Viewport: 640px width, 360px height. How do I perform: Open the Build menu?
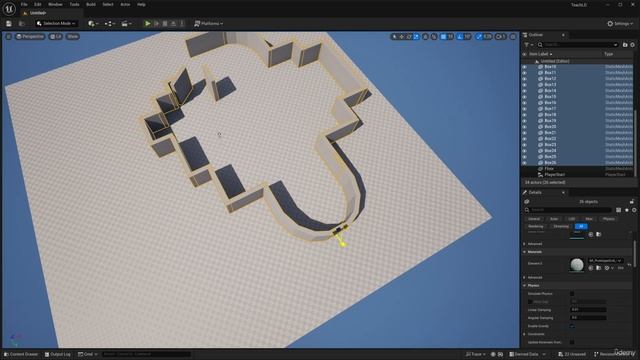tap(91, 4)
